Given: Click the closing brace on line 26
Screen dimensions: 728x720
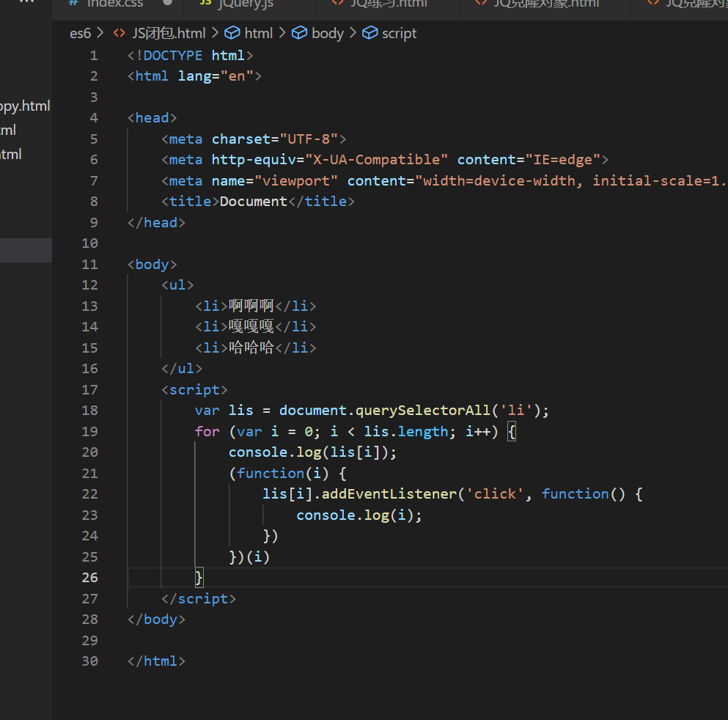Looking at the screenshot, I should click(x=199, y=578).
